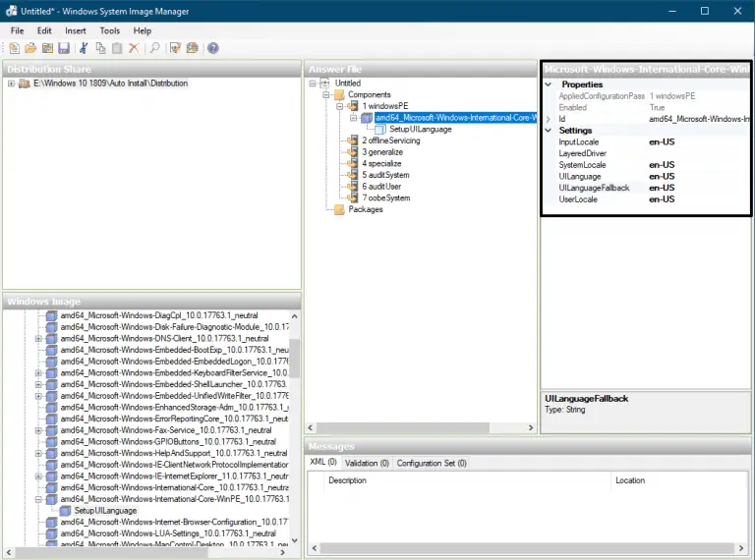Viewport: 755px width, 560px height.
Task: Click the Cut scissors icon in the toolbar
Action: pos(84,48)
